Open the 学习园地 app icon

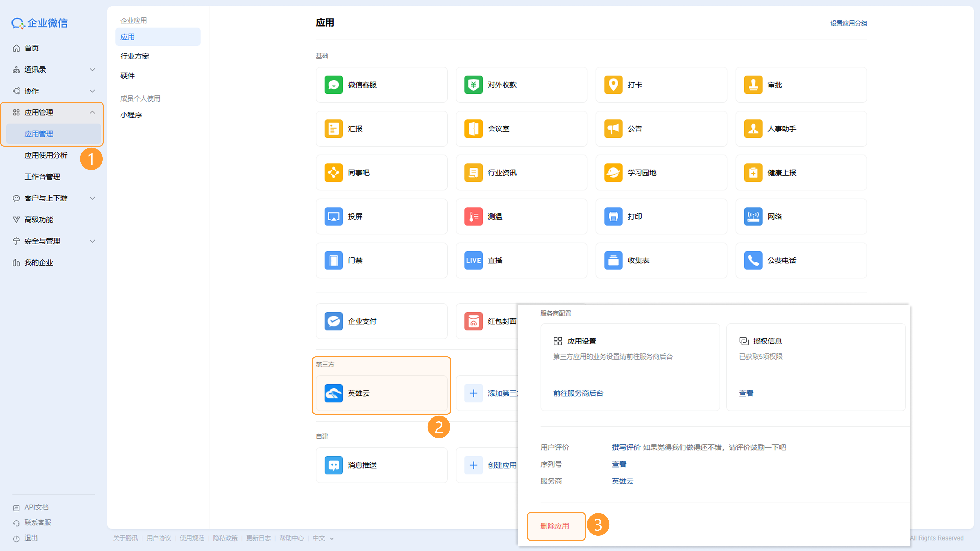613,172
